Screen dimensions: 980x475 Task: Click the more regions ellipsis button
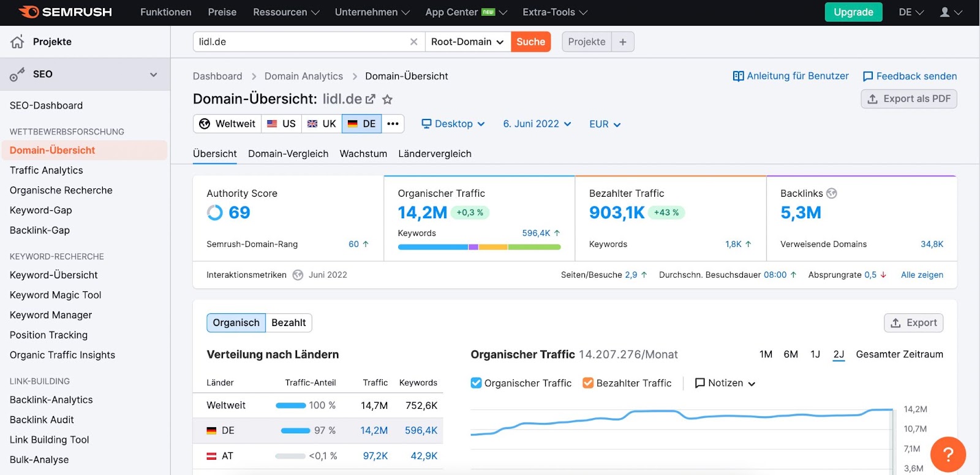pos(393,124)
